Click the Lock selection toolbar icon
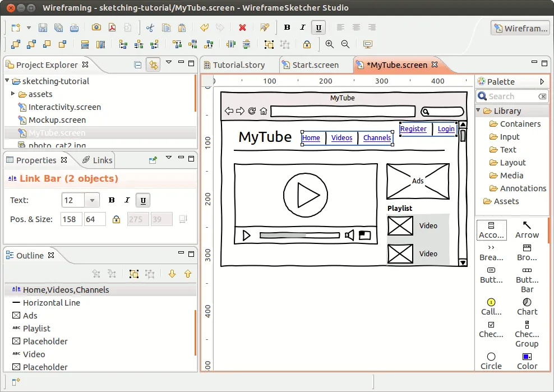The image size is (554, 392). click(x=307, y=44)
